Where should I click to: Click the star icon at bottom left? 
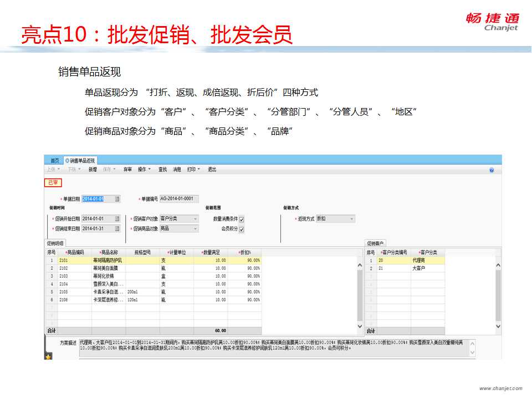coord(48,357)
